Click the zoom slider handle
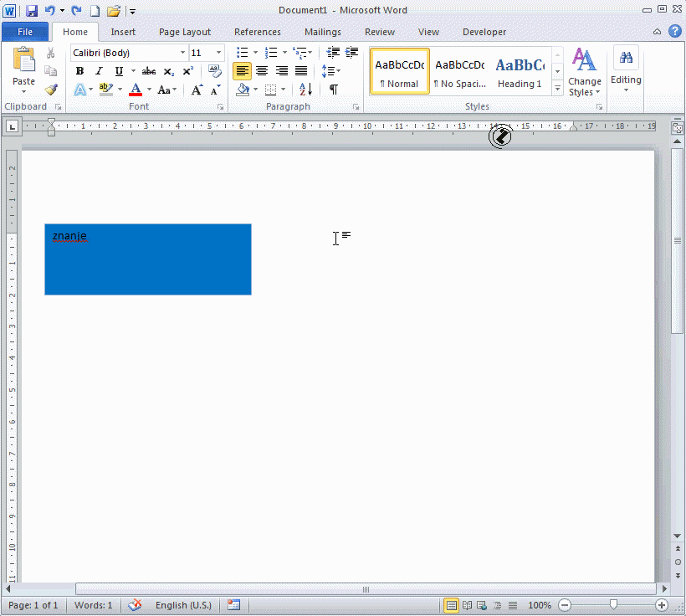This screenshot has width=686, height=616. pos(613,604)
